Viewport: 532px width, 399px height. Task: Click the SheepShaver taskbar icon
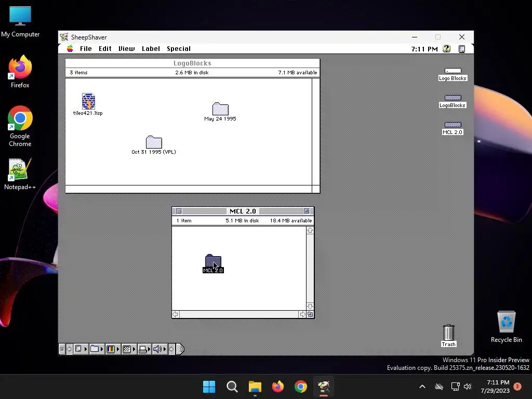point(324,387)
